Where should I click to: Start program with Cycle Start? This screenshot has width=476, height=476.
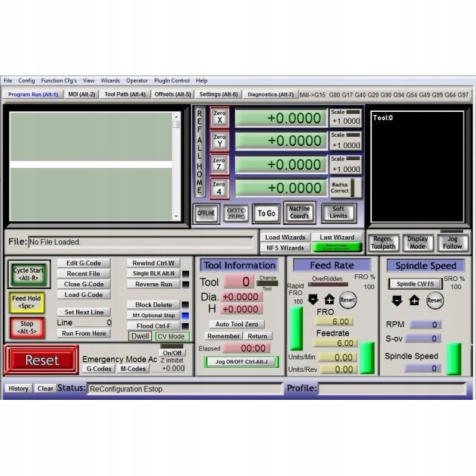click(x=29, y=274)
